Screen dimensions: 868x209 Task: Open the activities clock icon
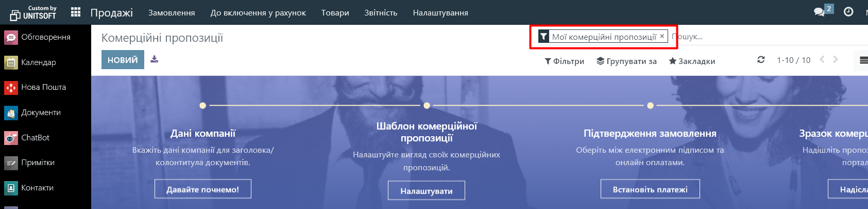point(848,11)
